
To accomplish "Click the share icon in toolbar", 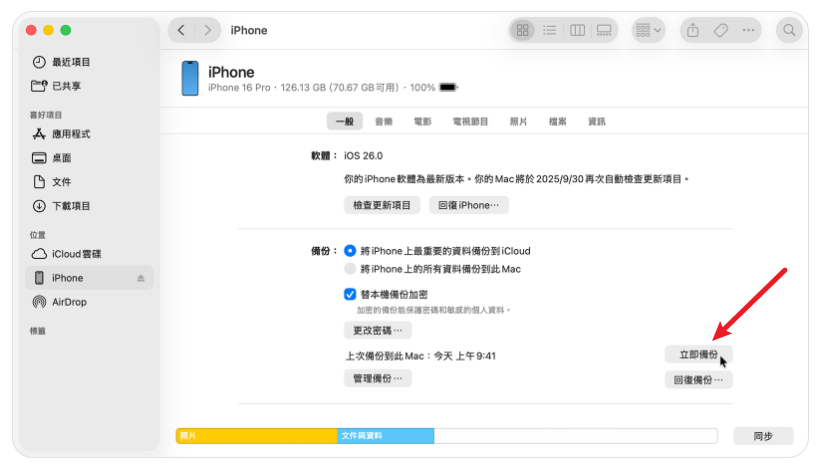I will click(x=693, y=30).
